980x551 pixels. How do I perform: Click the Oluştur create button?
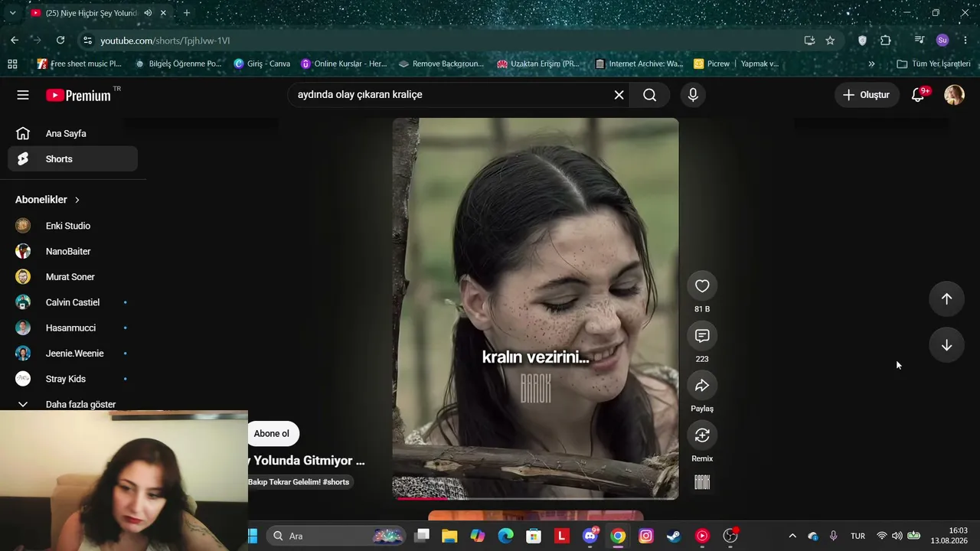[x=867, y=95]
